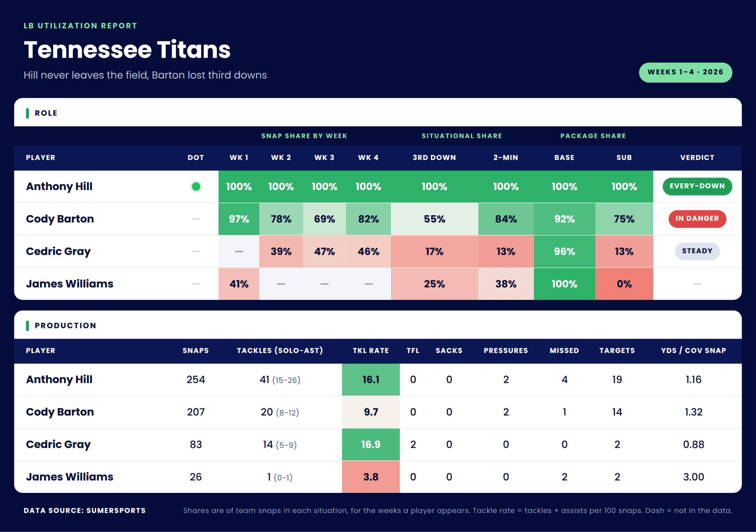The height and width of the screenshot is (532, 756).
Task: Click the SNAP SHARE BY WEEK group label
Action: [x=304, y=136]
